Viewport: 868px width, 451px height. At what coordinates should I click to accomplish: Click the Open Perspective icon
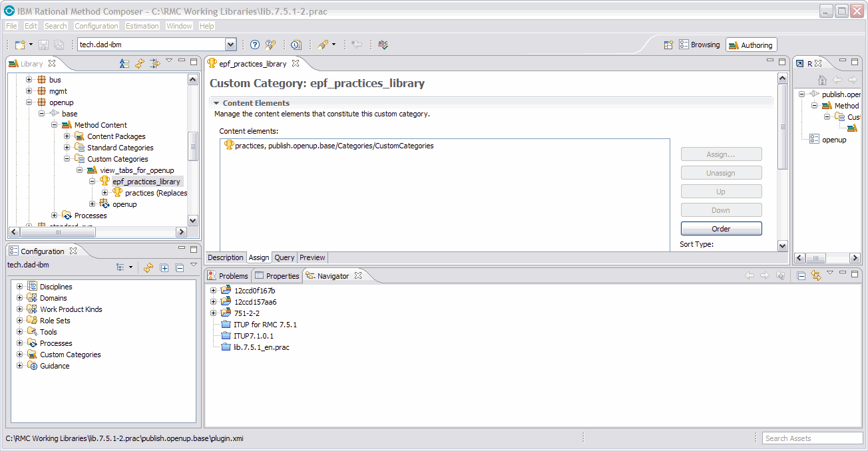(669, 45)
